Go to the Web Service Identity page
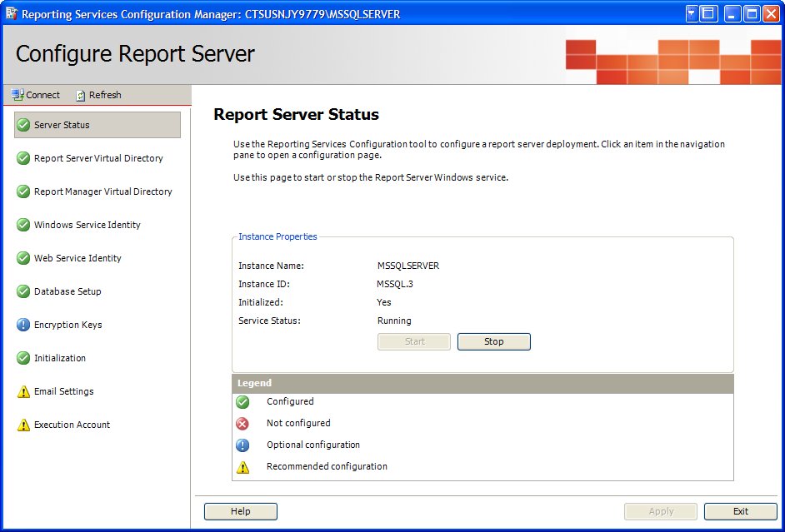 [x=77, y=258]
